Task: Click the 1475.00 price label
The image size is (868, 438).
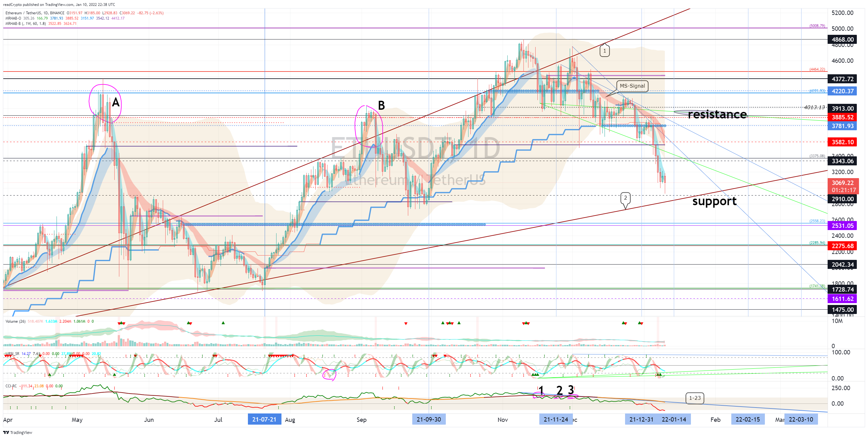Action: click(x=843, y=310)
